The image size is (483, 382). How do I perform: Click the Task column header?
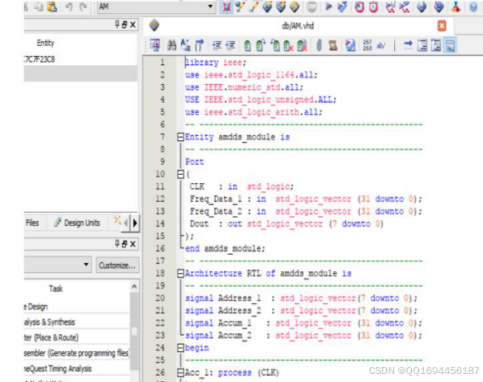tap(56, 288)
